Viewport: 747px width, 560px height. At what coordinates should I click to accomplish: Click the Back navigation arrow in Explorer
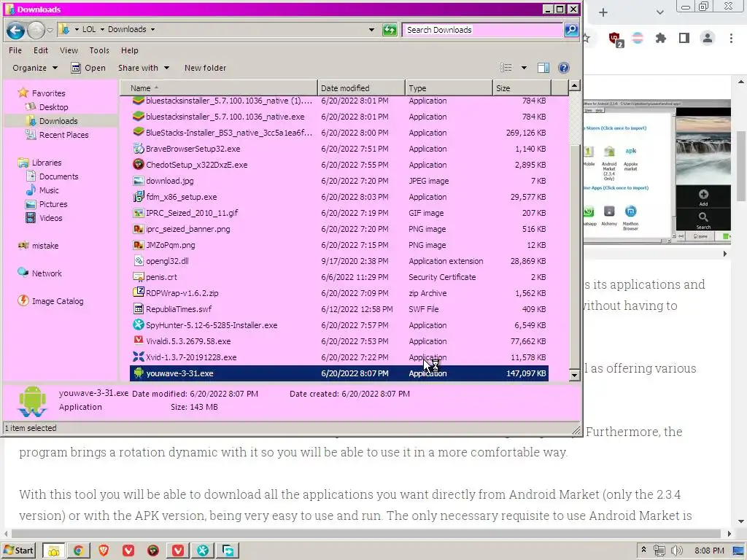coord(15,31)
